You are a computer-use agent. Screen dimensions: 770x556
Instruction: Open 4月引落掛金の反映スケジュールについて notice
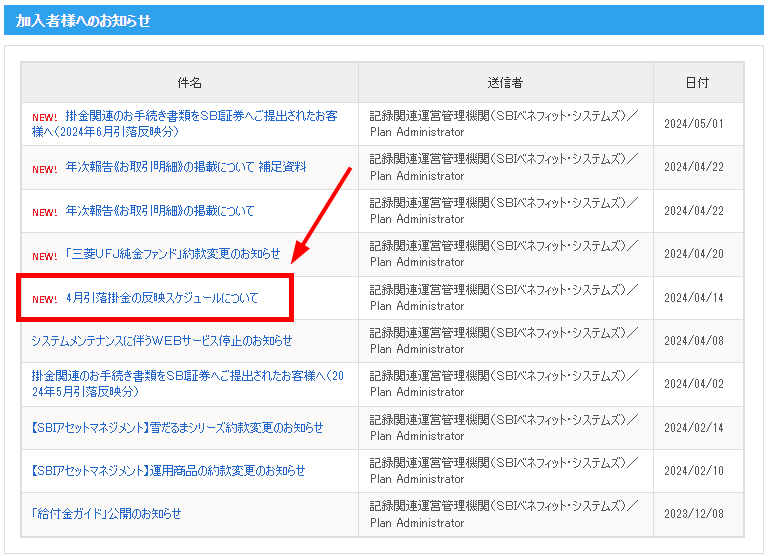point(162,298)
